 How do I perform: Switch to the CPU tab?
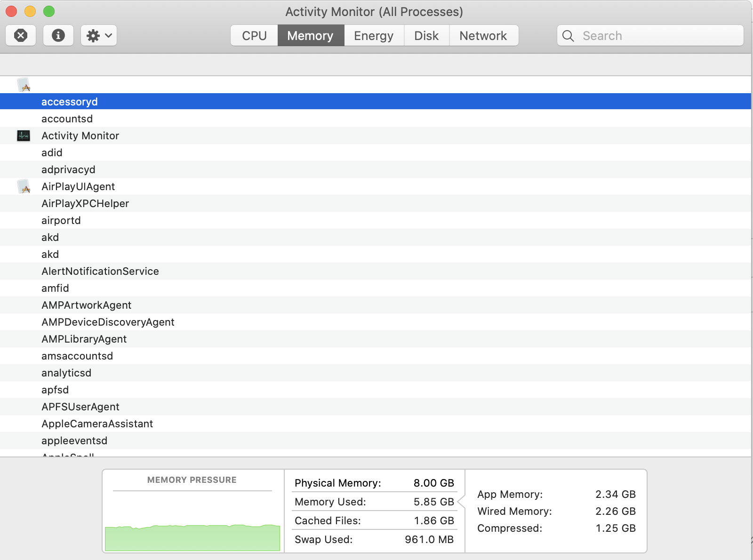(254, 36)
